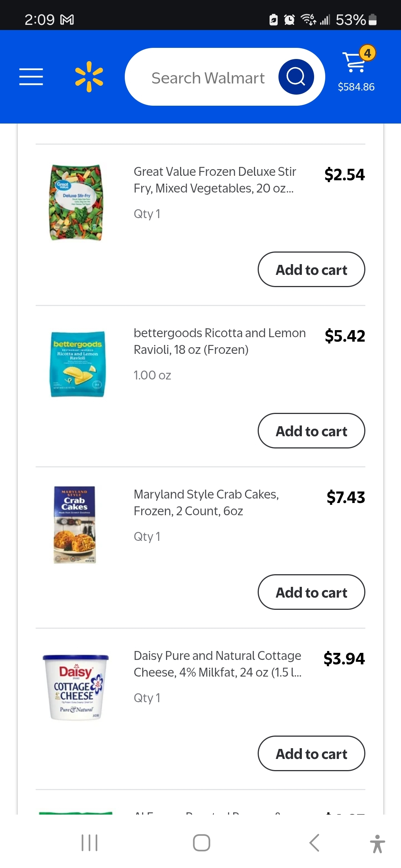Open Daisy Pure and Natural Cottage Cheese title
This screenshot has width=401, height=868.
[217, 664]
